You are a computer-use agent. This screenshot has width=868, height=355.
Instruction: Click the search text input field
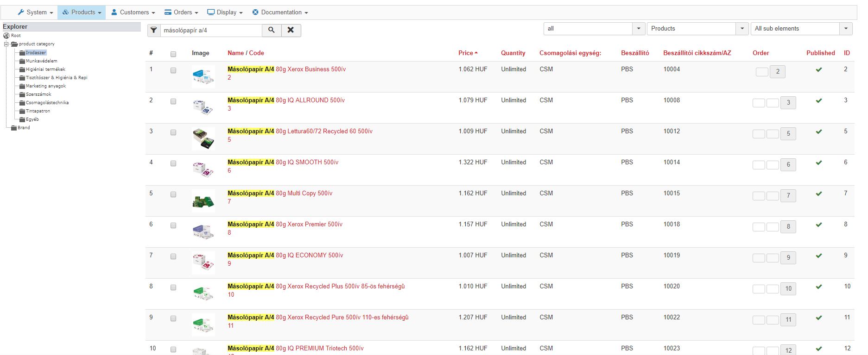(211, 31)
